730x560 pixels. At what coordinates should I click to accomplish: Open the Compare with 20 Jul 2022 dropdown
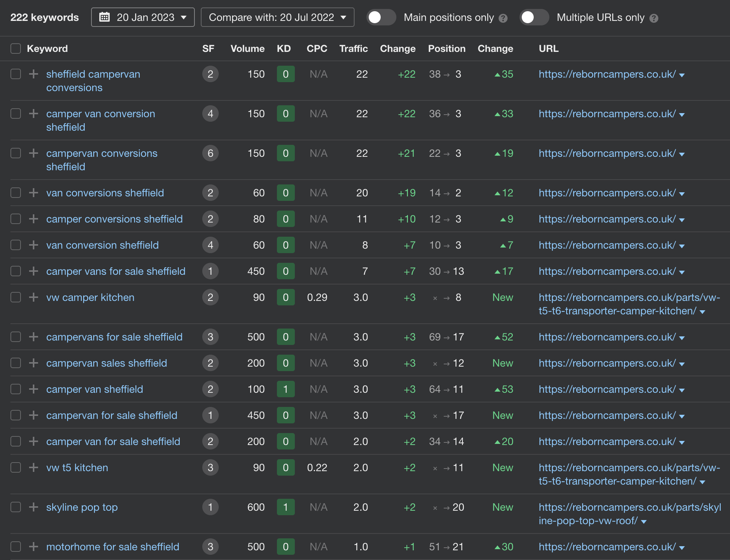coord(277,17)
